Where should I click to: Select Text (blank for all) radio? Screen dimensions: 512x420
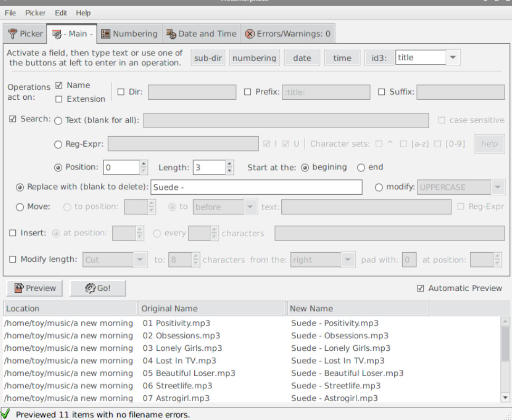pos(58,121)
